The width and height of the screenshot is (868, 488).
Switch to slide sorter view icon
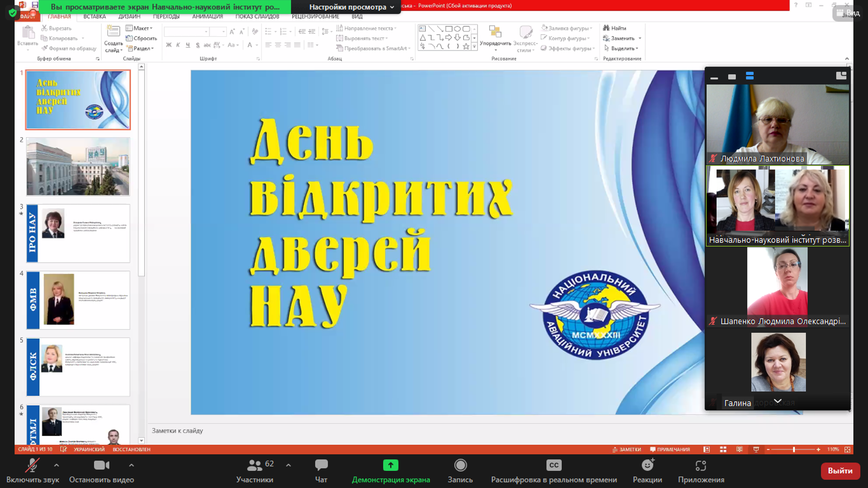coord(723,449)
